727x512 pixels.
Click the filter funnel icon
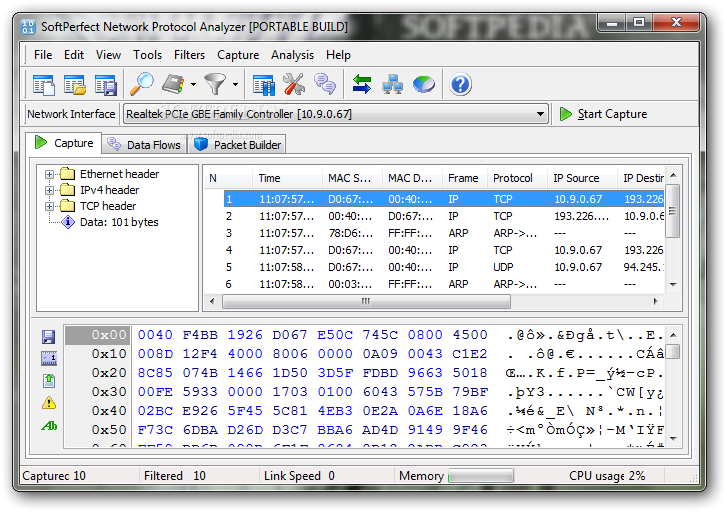point(216,84)
